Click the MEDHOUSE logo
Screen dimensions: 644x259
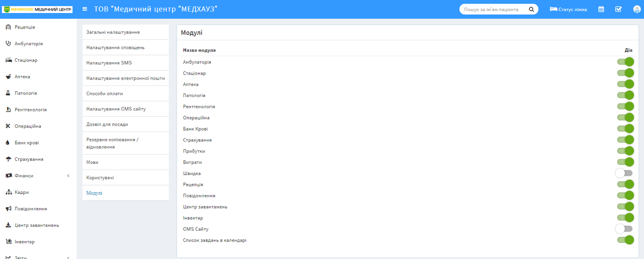click(x=38, y=9)
